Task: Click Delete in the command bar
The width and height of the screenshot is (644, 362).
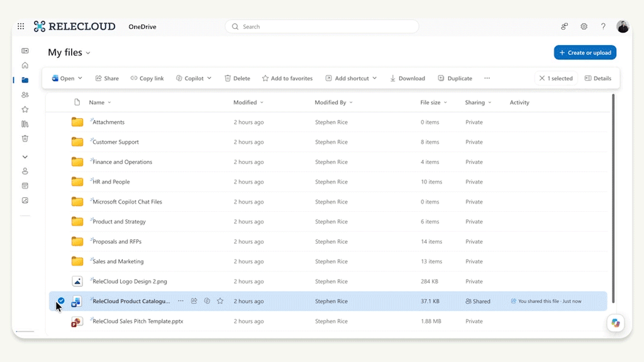Action: [x=237, y=79]
